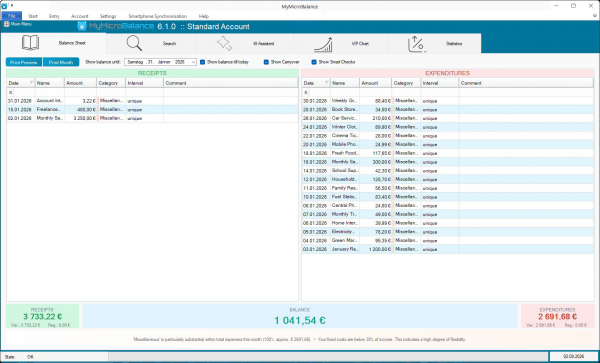Click the Print Preview button
Screen dimensions: 600x363
click(x=24, y=62)
